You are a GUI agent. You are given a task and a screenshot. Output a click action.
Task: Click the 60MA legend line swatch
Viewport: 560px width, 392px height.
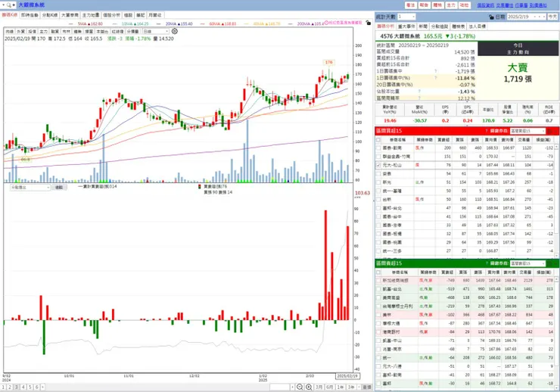[x=203, y=24]
